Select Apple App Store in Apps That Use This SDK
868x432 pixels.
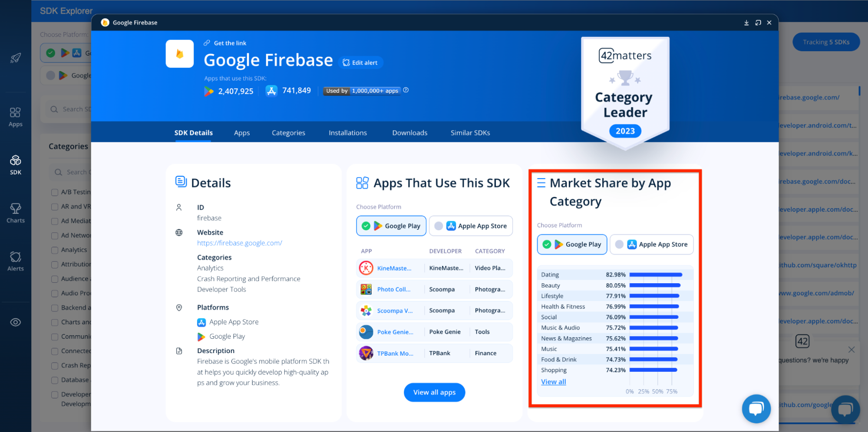click(x=471, y=226)
